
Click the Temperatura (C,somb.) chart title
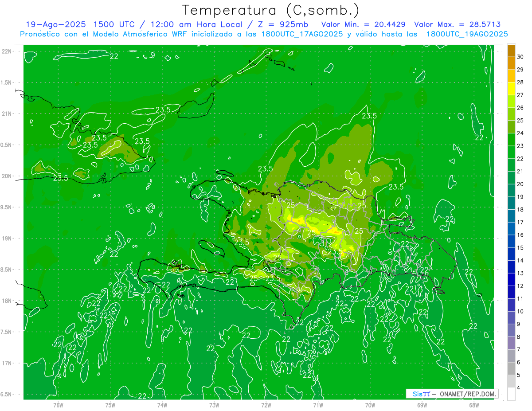click(271, 10)
